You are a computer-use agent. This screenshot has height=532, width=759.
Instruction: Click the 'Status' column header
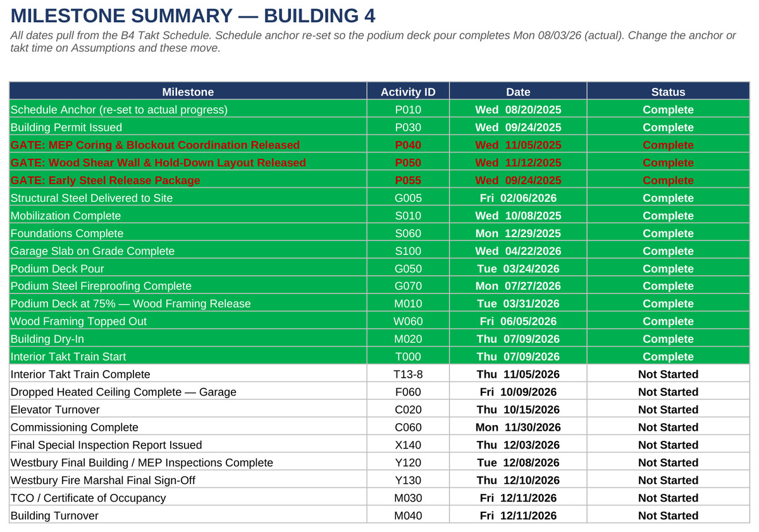click(668, 92)
